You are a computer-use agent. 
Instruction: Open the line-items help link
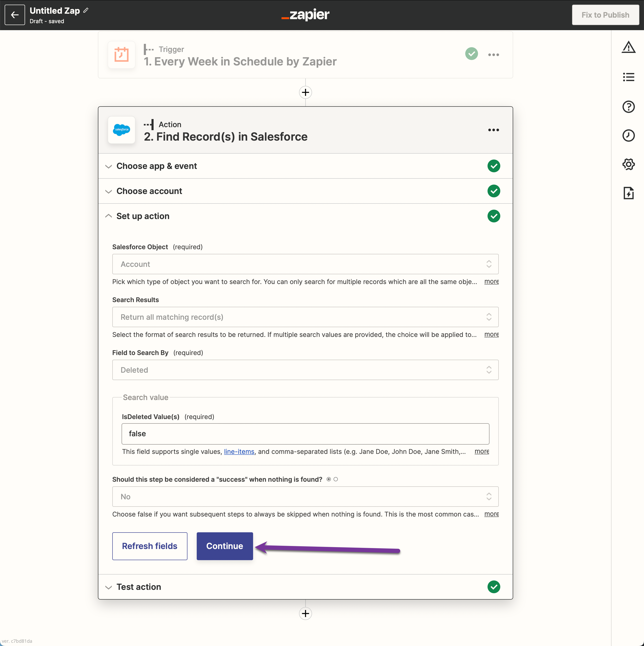click(239, 451)
